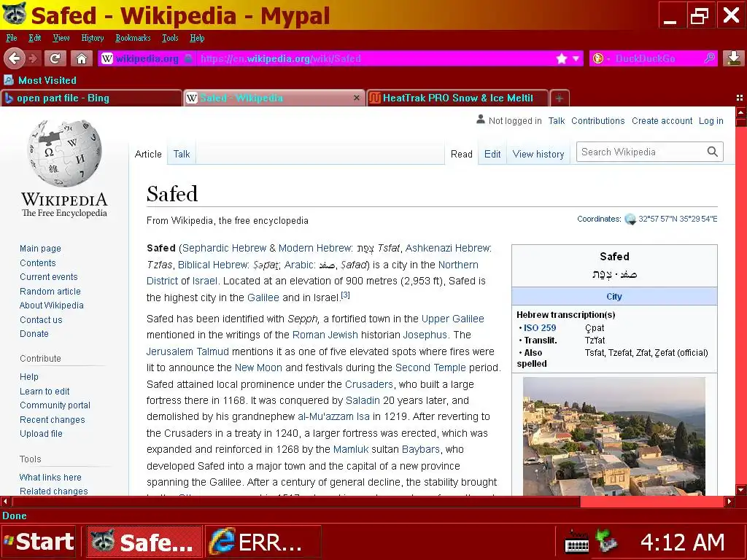Viewport: 747px width, 560px height.
Task: Show the tab list with grid icon
Action: click(740, 98)
